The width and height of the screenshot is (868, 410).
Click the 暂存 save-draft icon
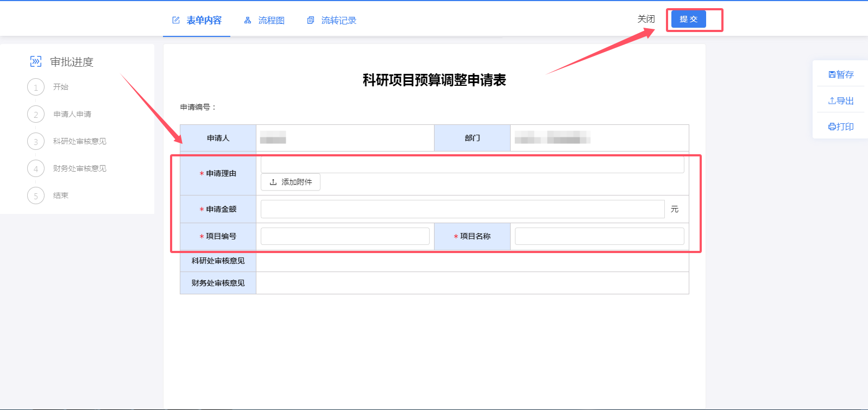(x=832, y=74)
